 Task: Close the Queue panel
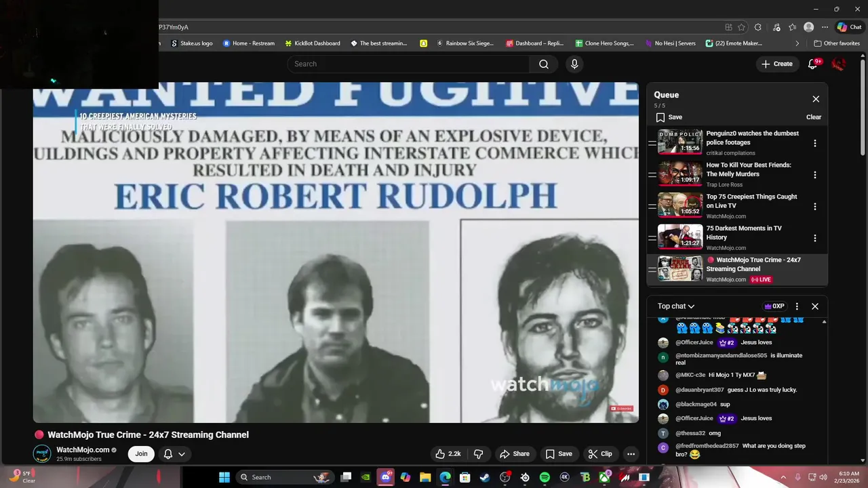[x=816, y=99]
